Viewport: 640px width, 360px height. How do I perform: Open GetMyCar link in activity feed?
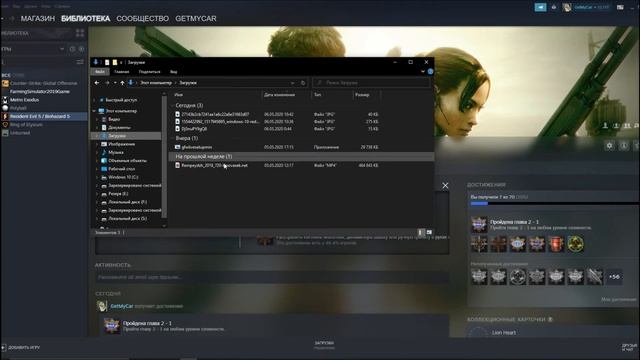[122, 306]
